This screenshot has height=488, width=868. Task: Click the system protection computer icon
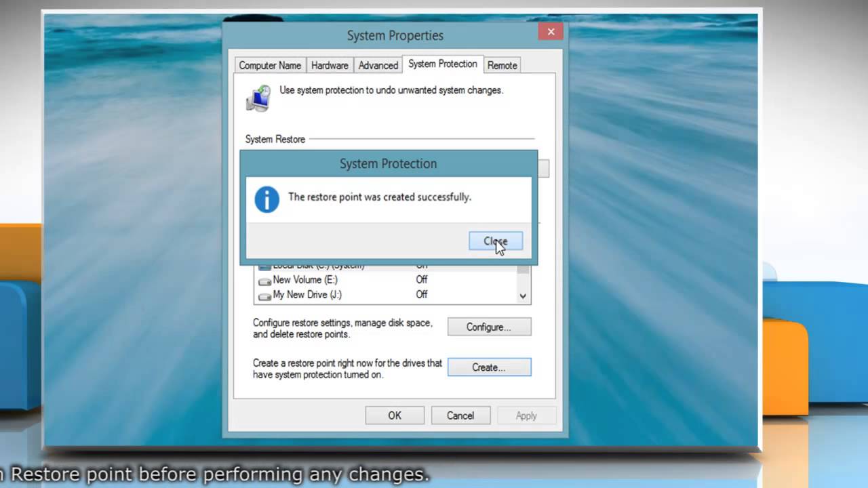(258, 98)
